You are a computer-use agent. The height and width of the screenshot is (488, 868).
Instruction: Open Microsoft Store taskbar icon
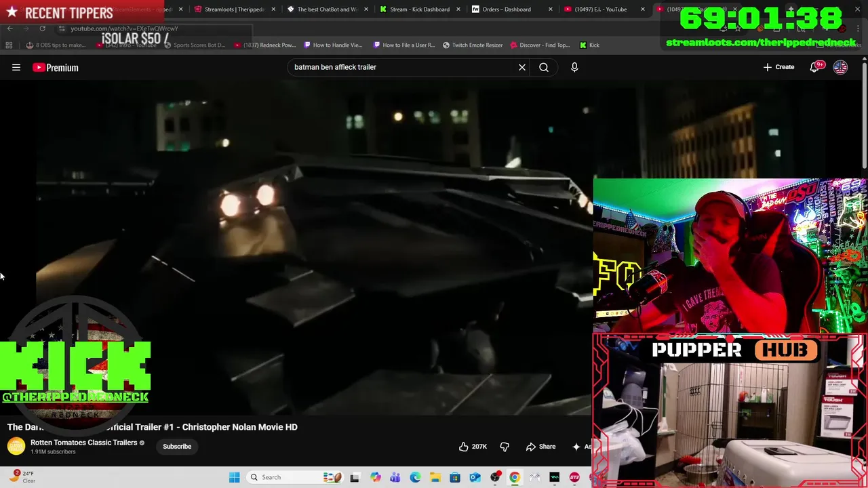click(455, 477)
